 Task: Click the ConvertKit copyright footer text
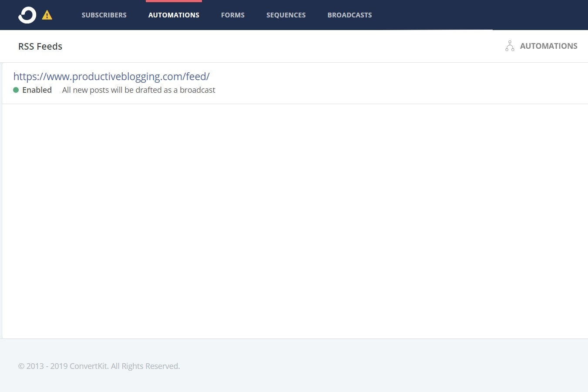point(99,366)
